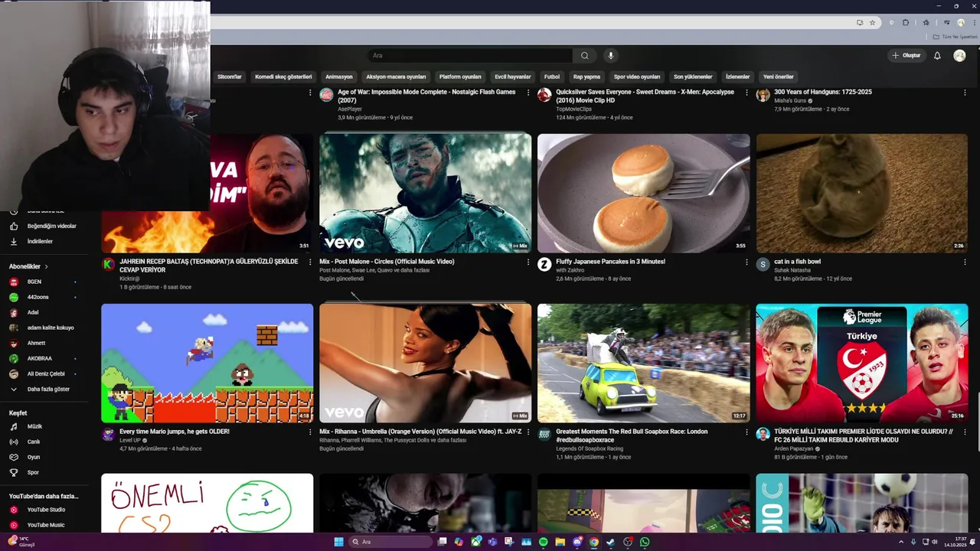Click the YouTube search magnifier button
Viewport: 980px width, 551px height.
click(x=584, y=55)
